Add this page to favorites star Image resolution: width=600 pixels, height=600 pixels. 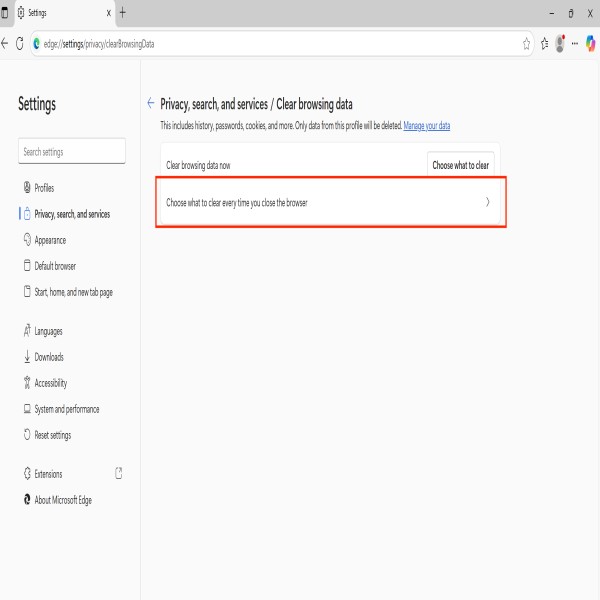[x=526, y=44]
